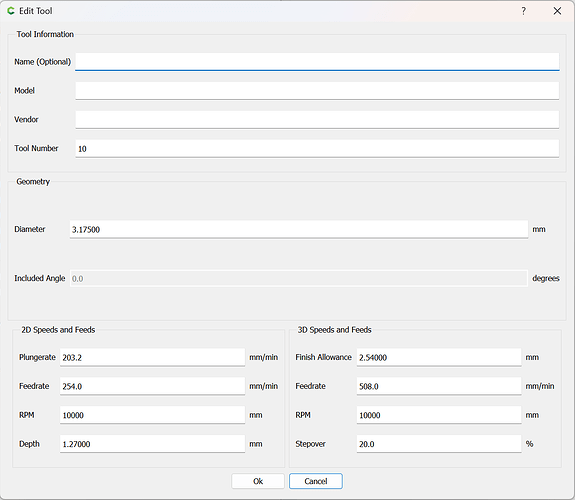Click the "degrees" unit label
The width and height of the screenshot is (575, 500).
click(546, 278)
